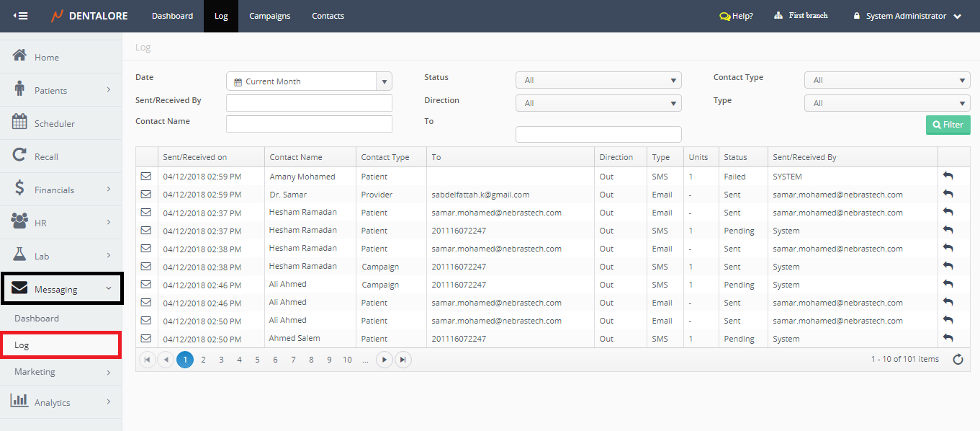This screenshot has height=431, width=980.
Task: Expand the Status filter dropdown
Action: 598,80
